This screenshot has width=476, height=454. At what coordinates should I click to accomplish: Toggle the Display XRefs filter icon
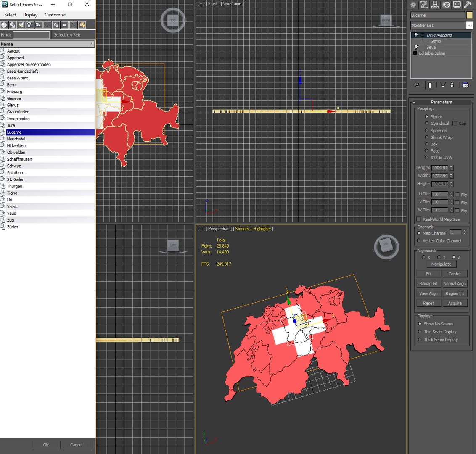[64, 25]
